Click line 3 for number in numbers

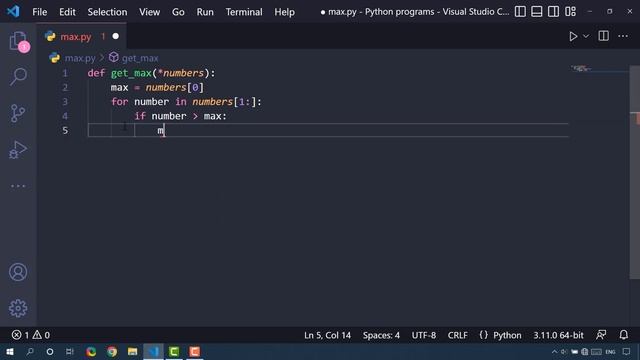186,102
